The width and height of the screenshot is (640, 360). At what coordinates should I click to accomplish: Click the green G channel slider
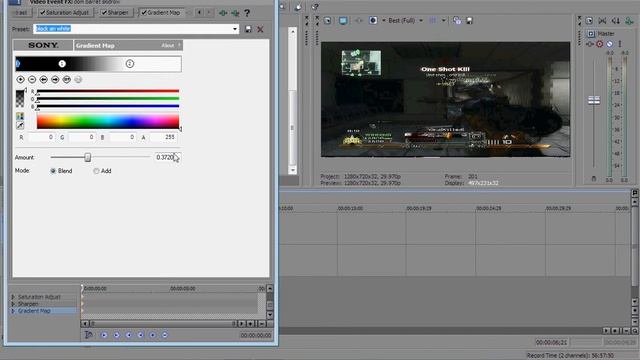point(108,98)
